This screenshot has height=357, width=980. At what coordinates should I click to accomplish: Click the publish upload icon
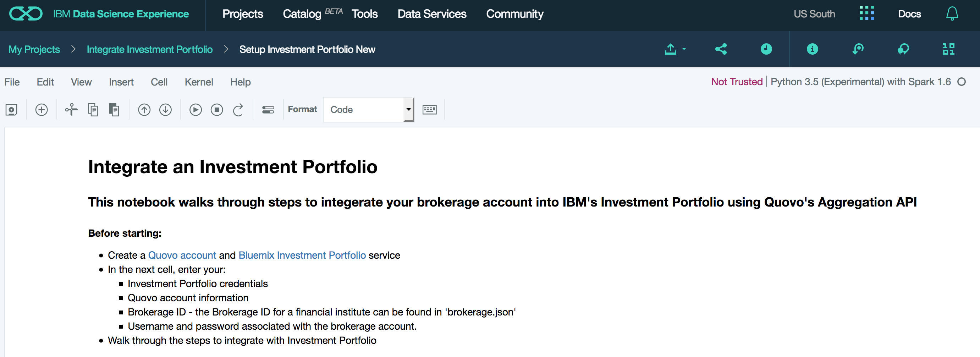(x=670, y=49)
